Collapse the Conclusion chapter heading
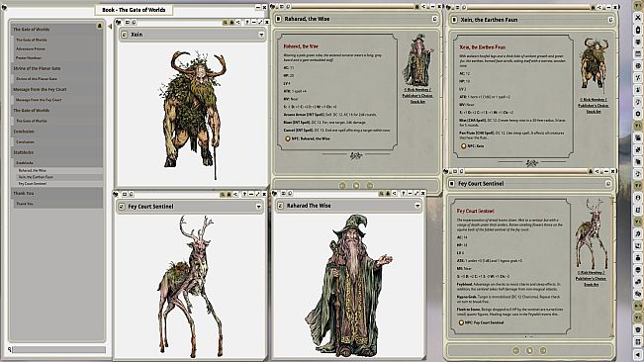The width and height of the screenshot is (644, 362). (24, 132)
